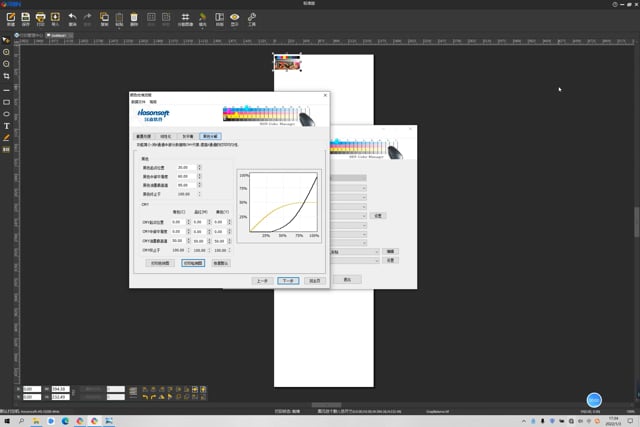Click the black input field showing 20.00
The height and width of the screenshot is (427, 640).
pos(187,167)
